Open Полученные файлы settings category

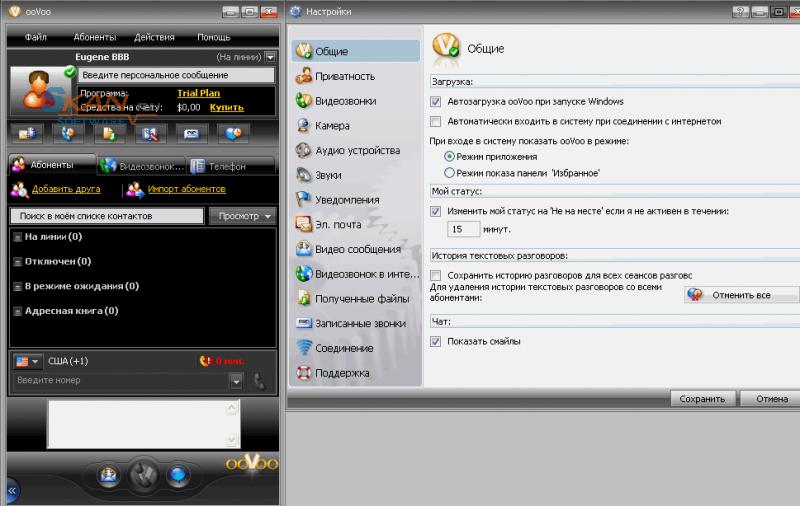[356, 299]
